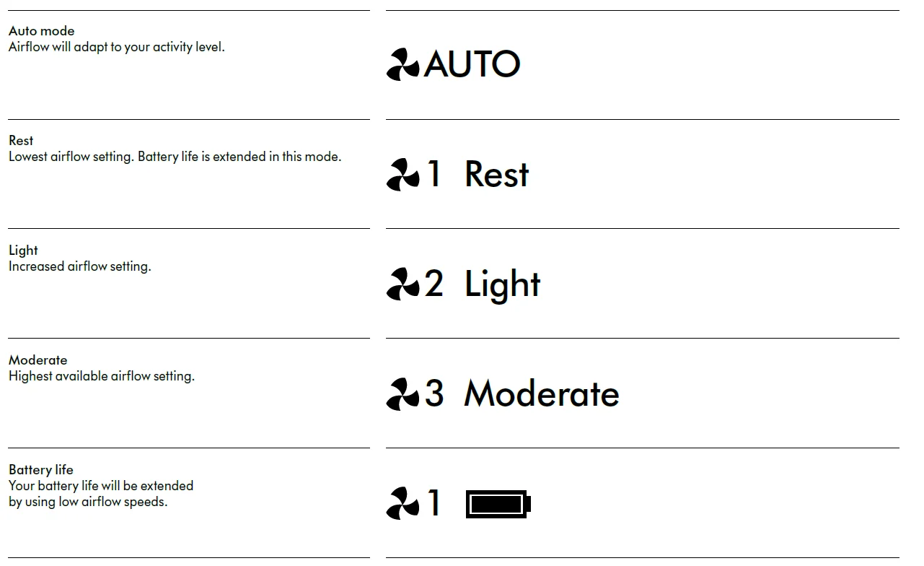Click the "Auto mode" heading
924x566 pixels.
(x=41, y=31)
